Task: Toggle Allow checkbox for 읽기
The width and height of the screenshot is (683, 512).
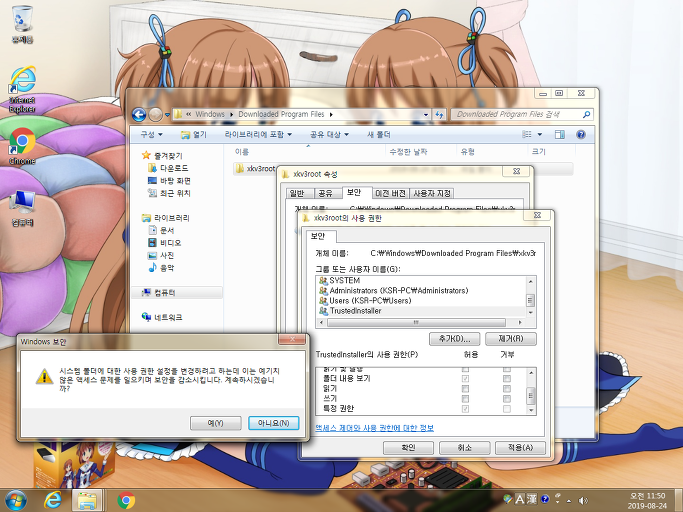Action: click(x=465, y=389)
